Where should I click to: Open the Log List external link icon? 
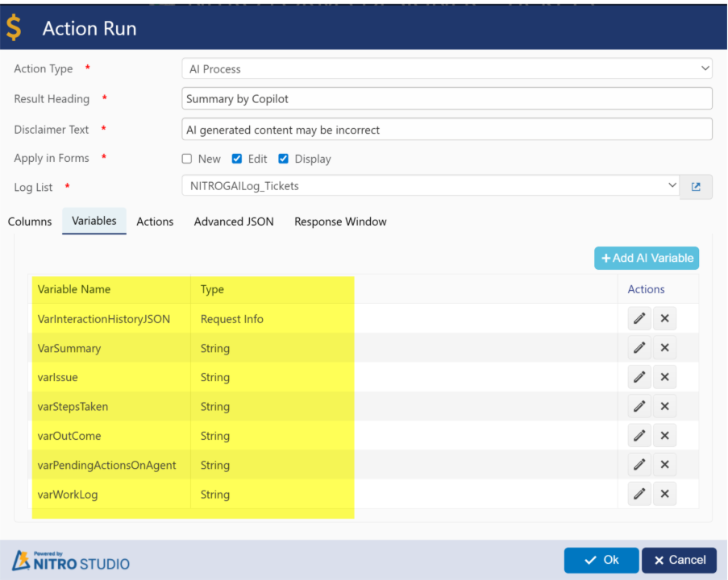tap(696, 187)
